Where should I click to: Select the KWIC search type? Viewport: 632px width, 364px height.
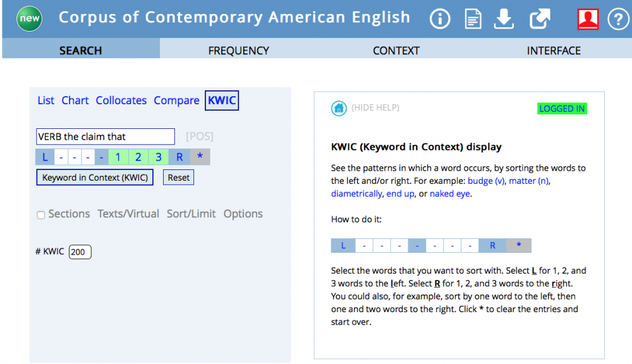click(x=222, y=100)
